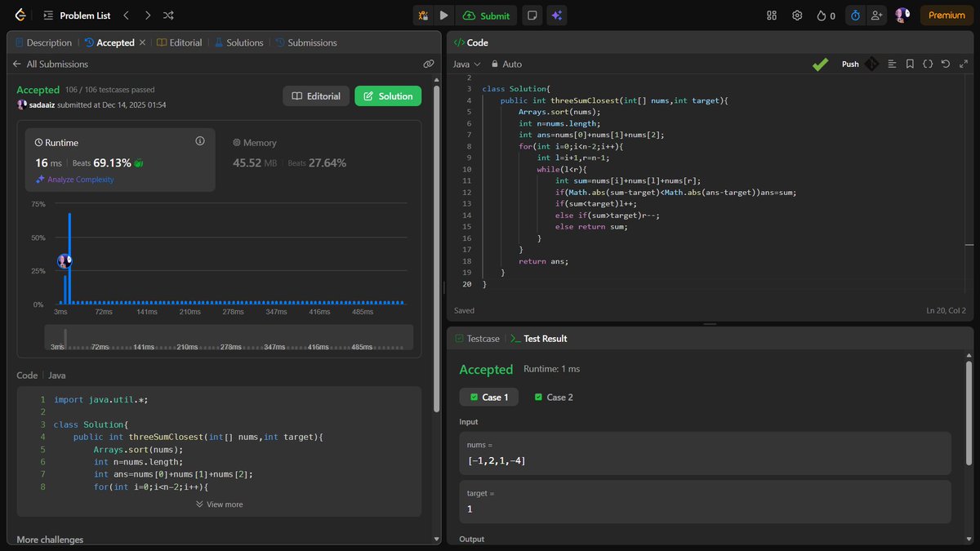This screenshot has width=980, height=551.
Task: Open the AI sparkle assistant icon
Action: (557, 15)
